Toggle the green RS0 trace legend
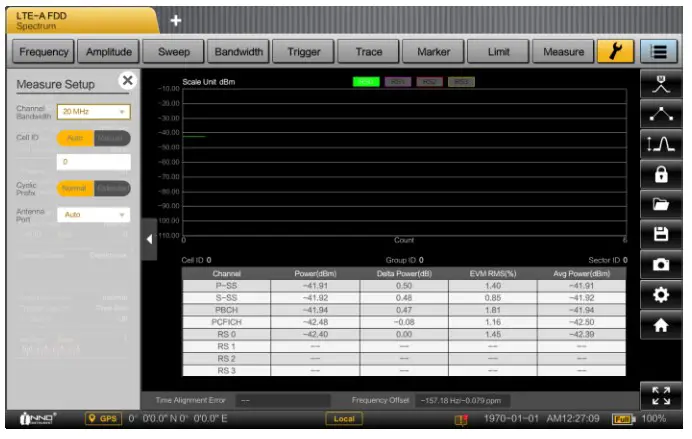This screenshot has height=439, width=692. tap(366, 82)
